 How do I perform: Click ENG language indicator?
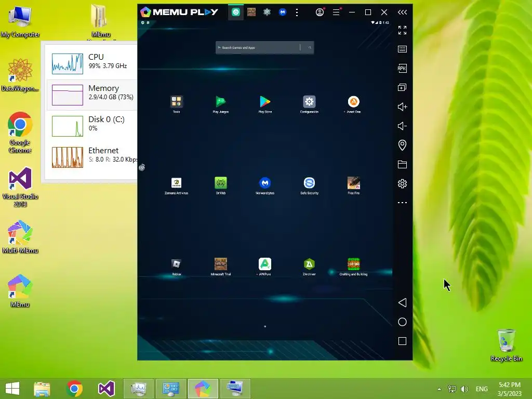coord(482,389)
